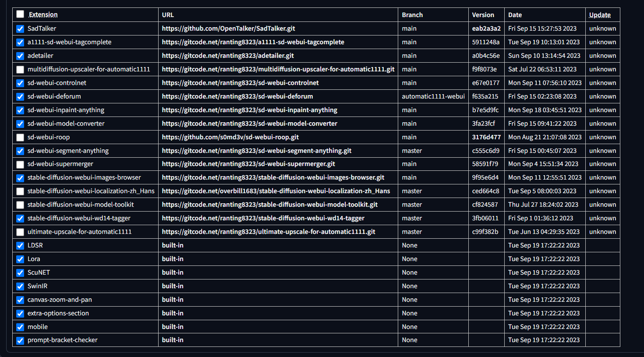Toggle the select-all checkbox in the header
This screenshot has width=644, height=357.
coord(20,14)
